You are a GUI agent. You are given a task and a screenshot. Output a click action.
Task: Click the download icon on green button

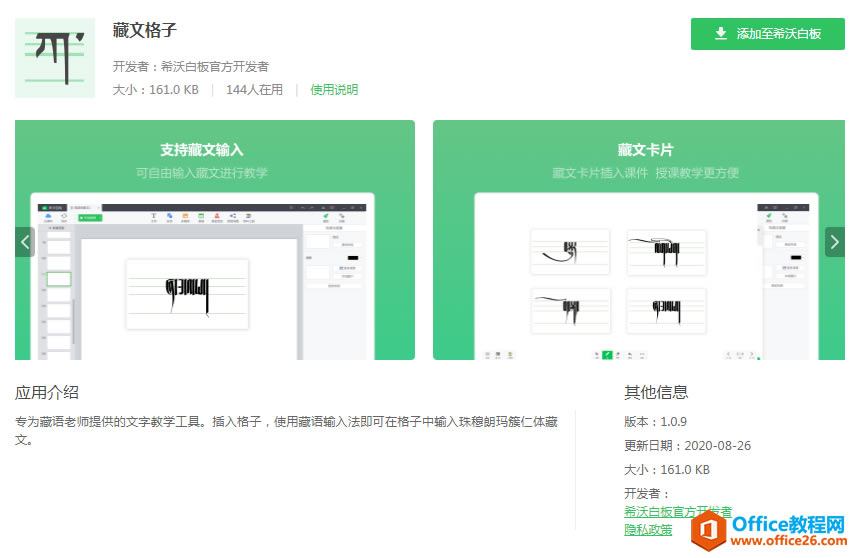tap(721, 34)
